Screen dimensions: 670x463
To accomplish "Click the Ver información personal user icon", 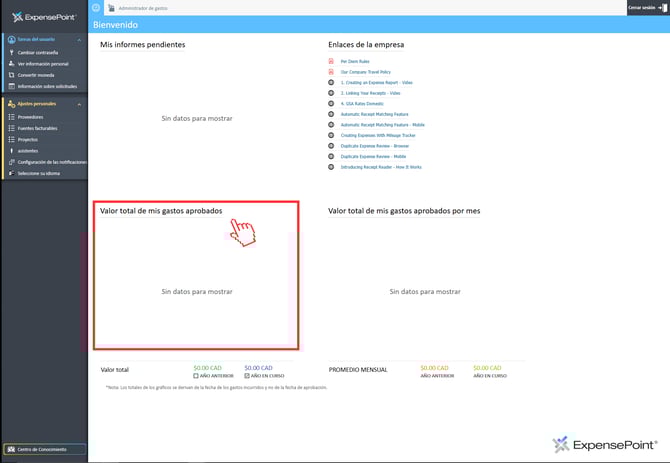I will 10,63.
